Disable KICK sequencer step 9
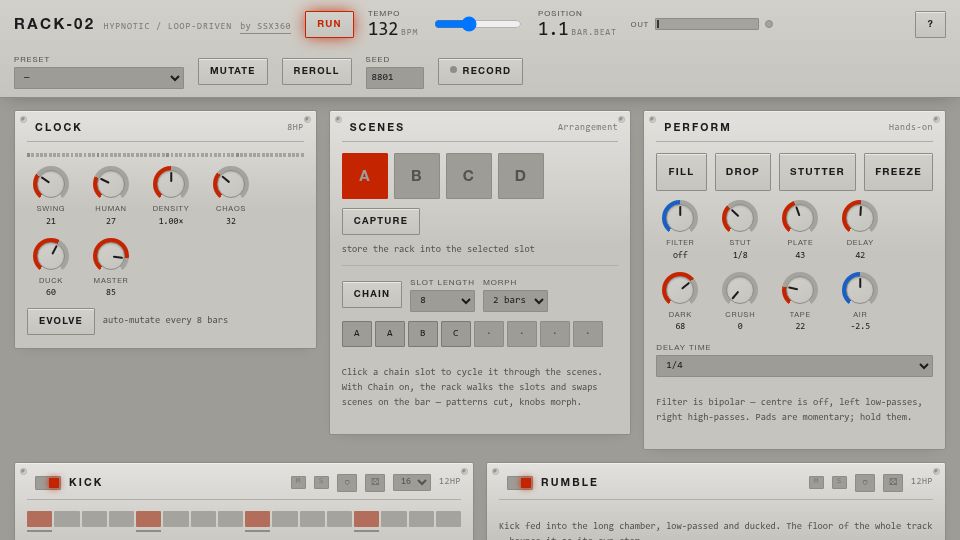 (x=257, y=519)
